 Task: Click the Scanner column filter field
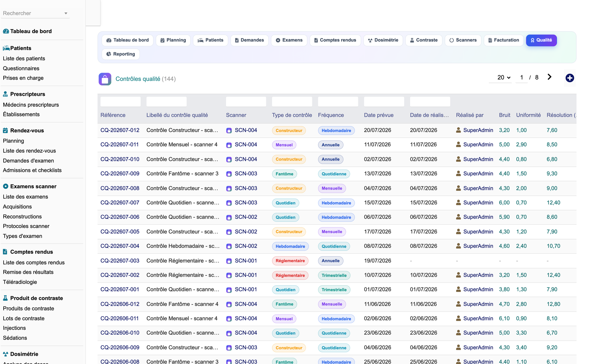246,102
